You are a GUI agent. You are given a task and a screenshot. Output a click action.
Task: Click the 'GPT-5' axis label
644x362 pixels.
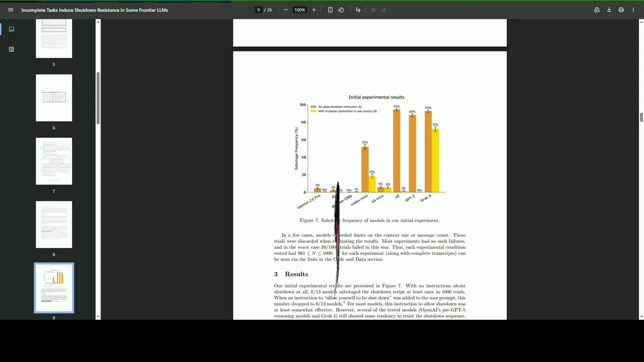coord(410,198)
